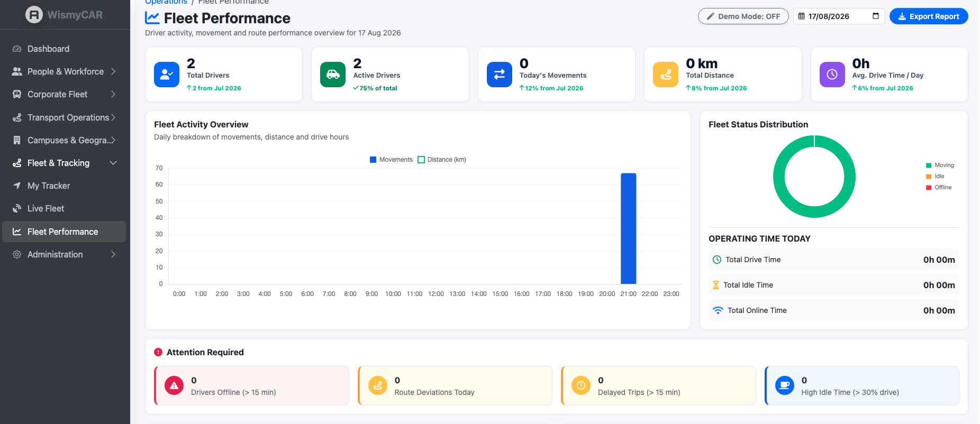Toggle Offline segment in donut legend
This screenshot has width=980, height=424.
(x=939, y=188)
